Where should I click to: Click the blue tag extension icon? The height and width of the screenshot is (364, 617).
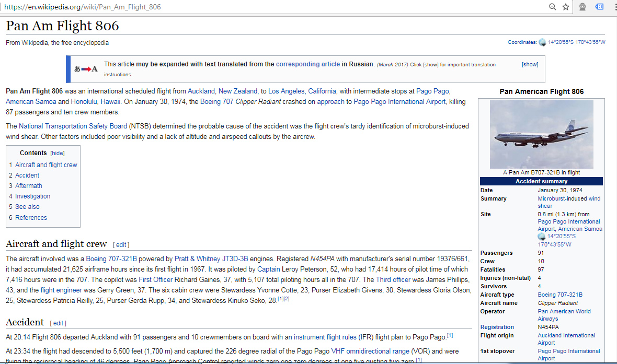point(600,7)
